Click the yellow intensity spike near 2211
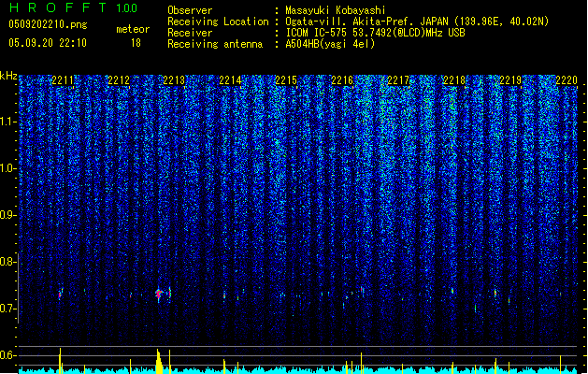This screenshot has height=374, width=588. pos(60,361)
